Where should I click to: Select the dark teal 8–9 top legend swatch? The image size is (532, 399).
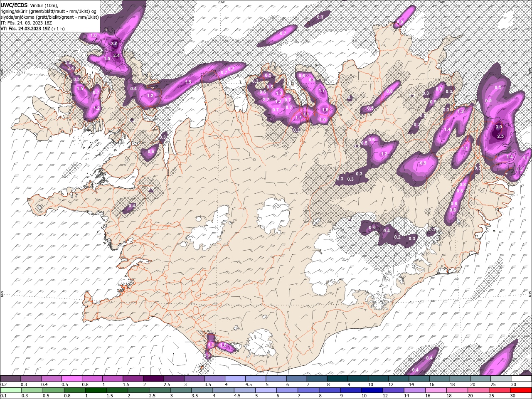click(x=337, y=379)
